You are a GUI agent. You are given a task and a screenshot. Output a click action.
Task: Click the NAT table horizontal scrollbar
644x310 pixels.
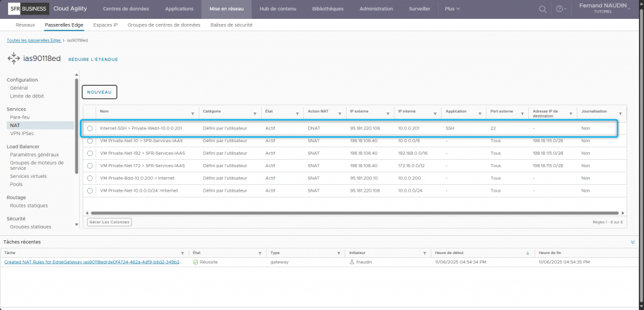pyautogui.click(x=352, y=213)
